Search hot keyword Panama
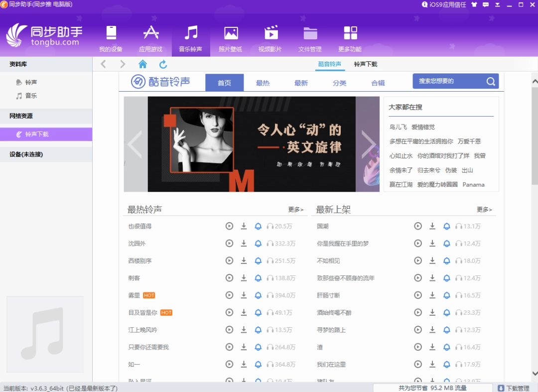Viewport: 538px width, 392px height. click(x=473, y=184)
